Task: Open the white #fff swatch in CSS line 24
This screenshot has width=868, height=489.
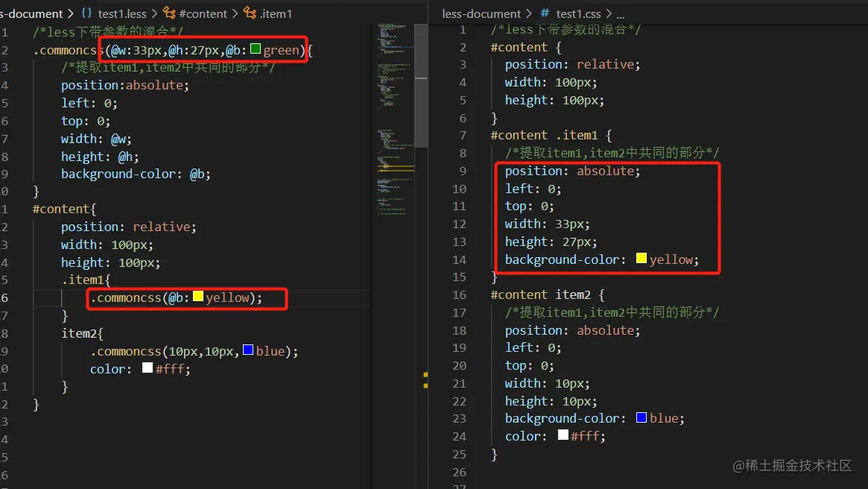Action: coord(563,435)
